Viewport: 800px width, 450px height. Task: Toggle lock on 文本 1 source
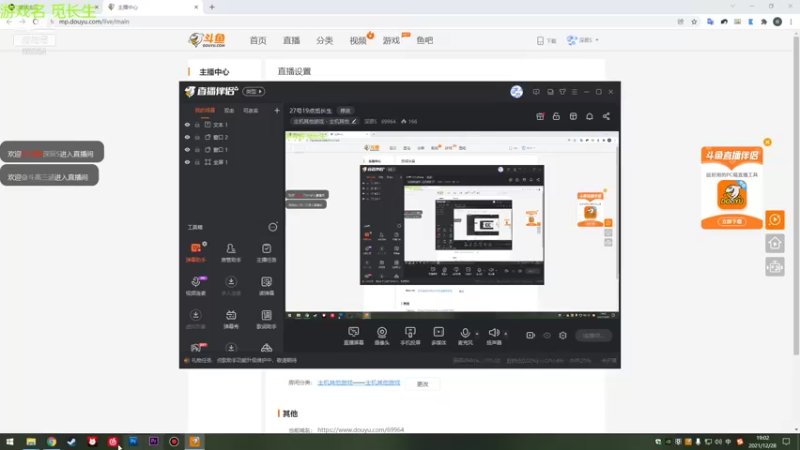pyautogui.click(x=197, y=124)
